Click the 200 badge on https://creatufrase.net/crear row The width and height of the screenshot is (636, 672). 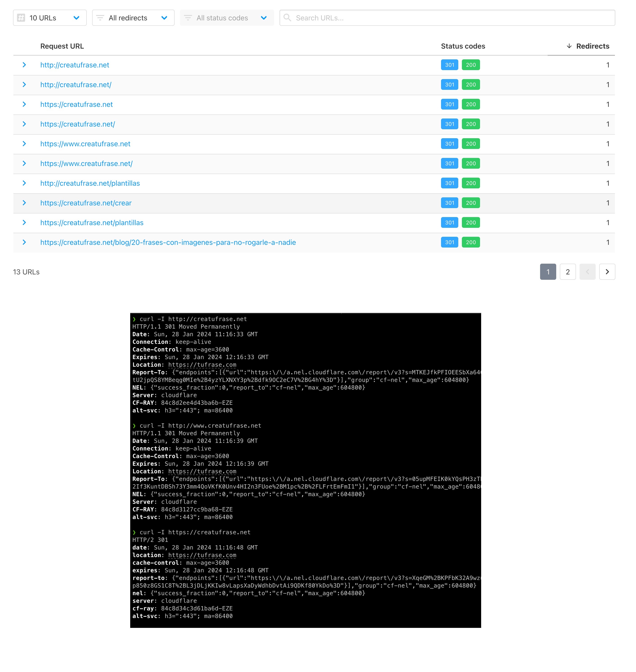click(x=471, y=203)
